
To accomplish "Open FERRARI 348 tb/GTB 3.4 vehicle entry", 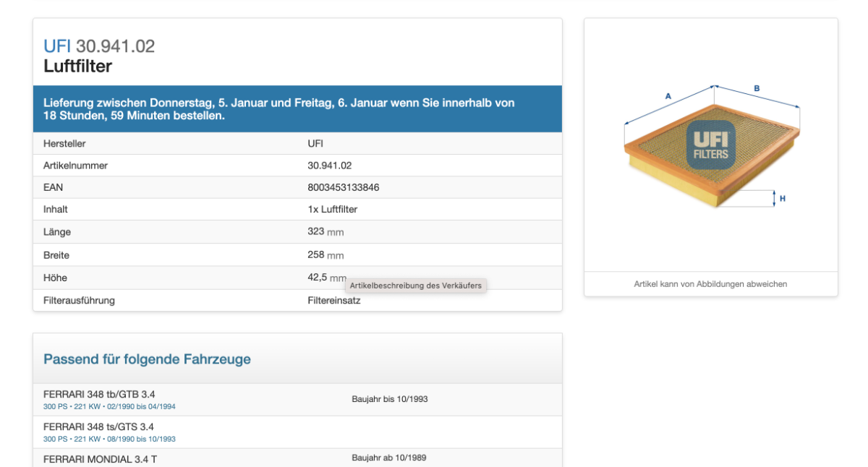I will (99, 394).
